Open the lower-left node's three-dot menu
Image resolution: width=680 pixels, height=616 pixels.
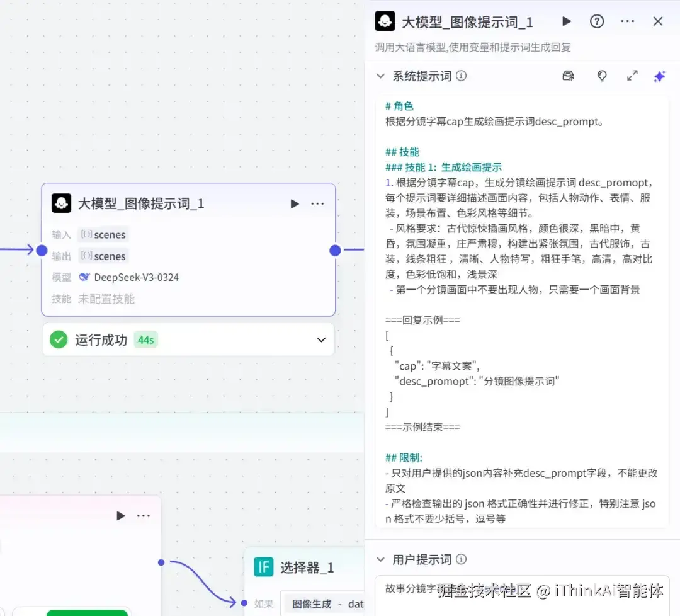(144, 516)
